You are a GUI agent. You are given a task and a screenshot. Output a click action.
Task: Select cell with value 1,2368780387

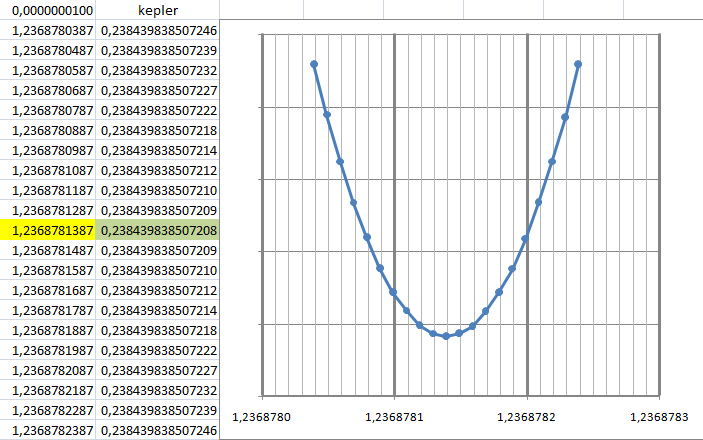point(48,30)
